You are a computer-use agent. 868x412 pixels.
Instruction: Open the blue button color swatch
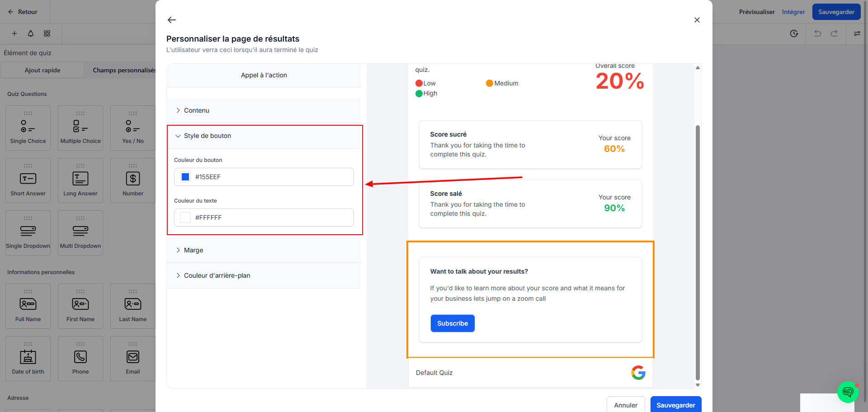[x=185, y=177]
